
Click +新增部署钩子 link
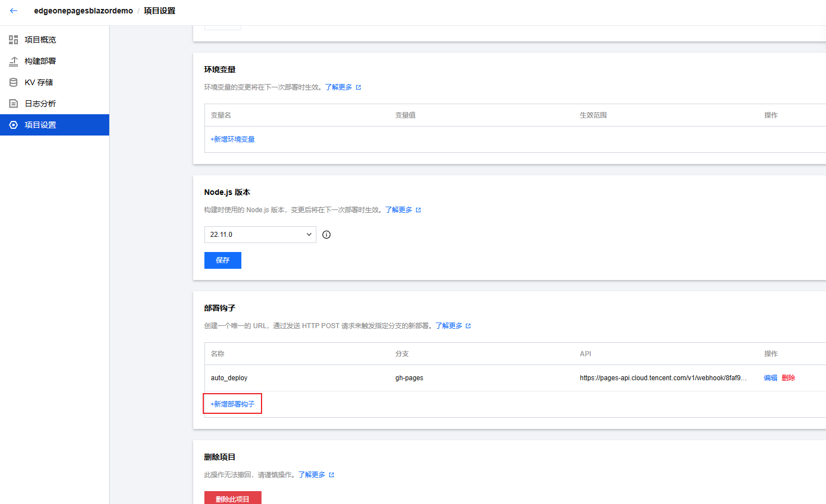click(x=232, y=404)
